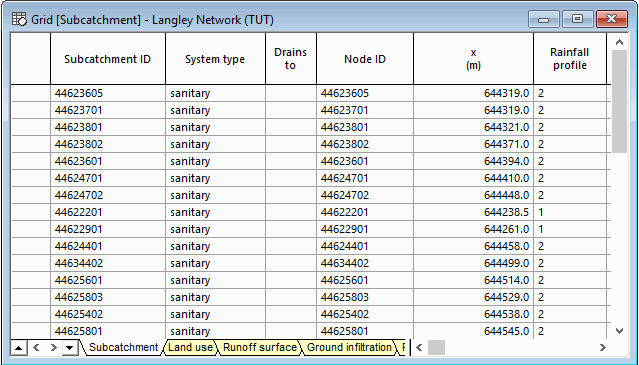Click the horizontal scrollbar left arrow

tap(419, 347)
